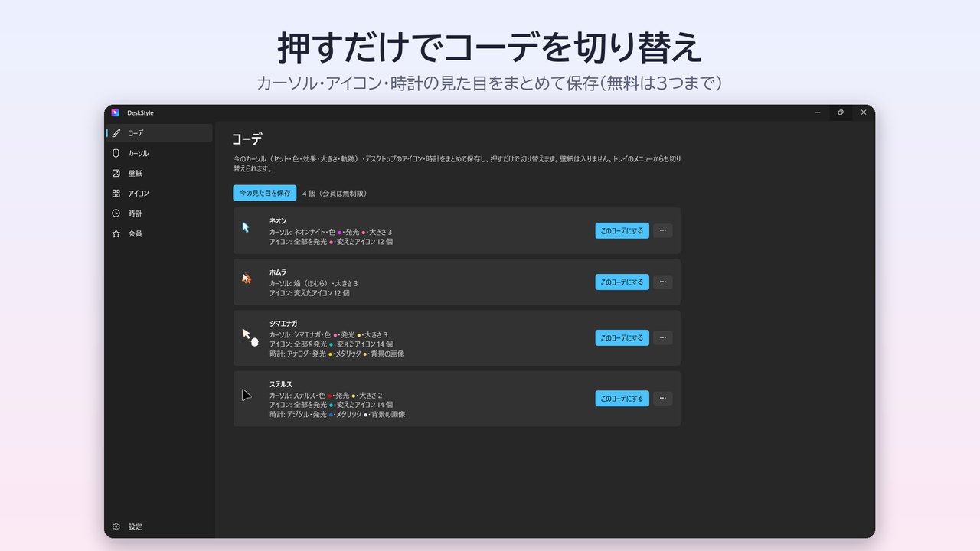
Task: Apply the ホムラ outfit with このコーデにする
Action: tap(622, 282)
